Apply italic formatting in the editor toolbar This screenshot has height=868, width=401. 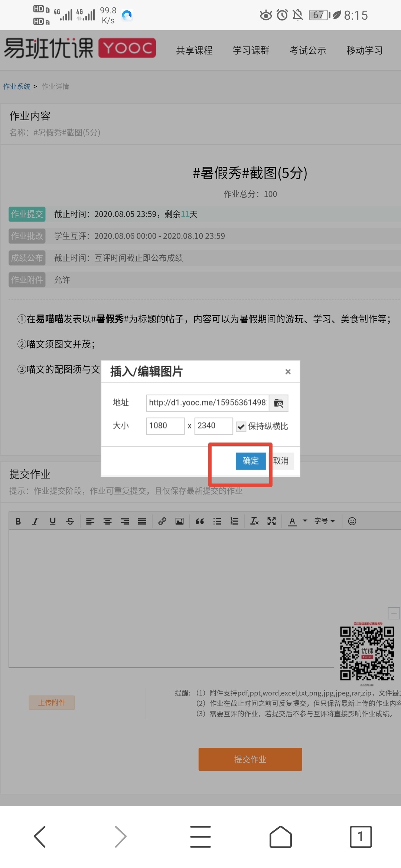point(35,521)
